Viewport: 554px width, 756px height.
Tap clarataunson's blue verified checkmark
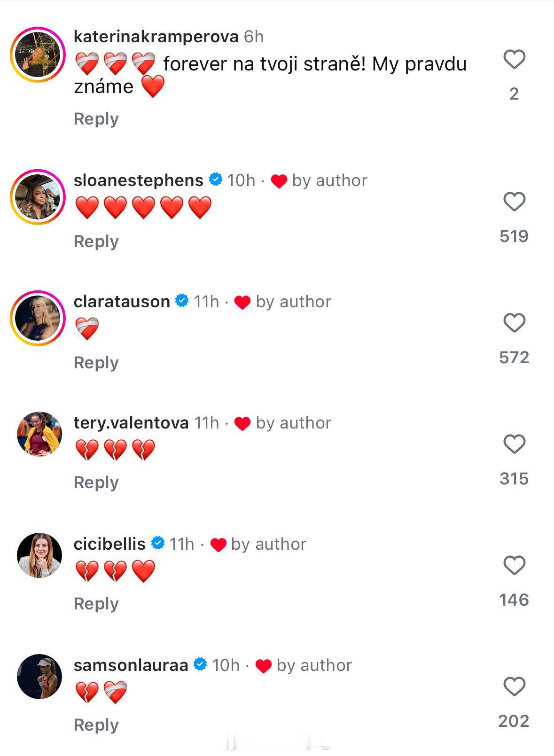point(182,301)
